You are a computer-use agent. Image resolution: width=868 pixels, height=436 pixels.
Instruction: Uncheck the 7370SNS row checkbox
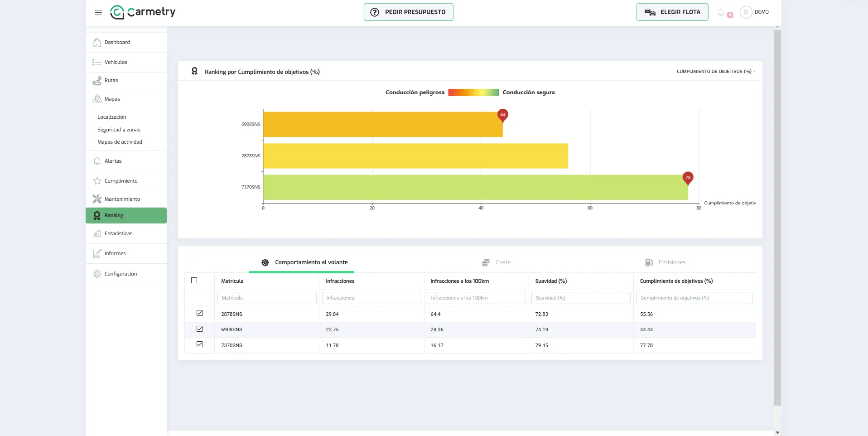[199, 344]
